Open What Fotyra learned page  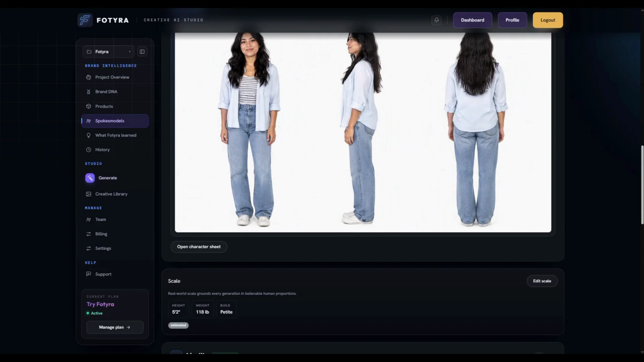pyautogui.click(x=115, y=135)
